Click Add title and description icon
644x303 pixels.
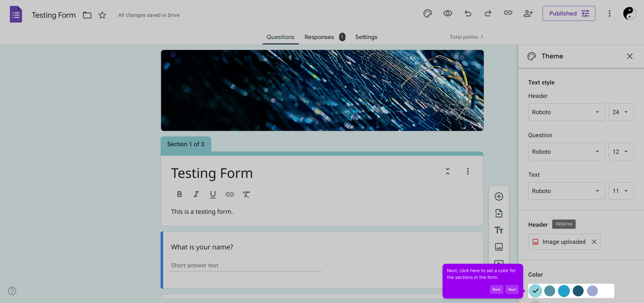point(499,230)
